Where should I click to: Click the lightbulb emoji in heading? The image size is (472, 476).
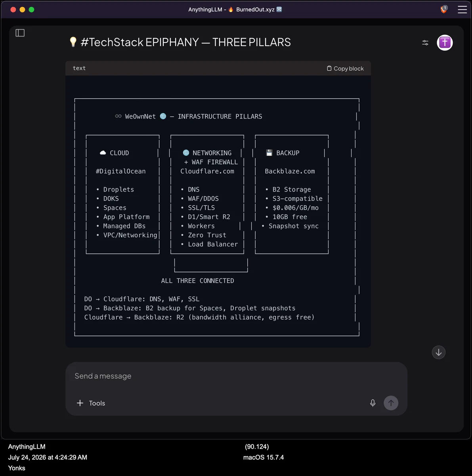point(73,42)
